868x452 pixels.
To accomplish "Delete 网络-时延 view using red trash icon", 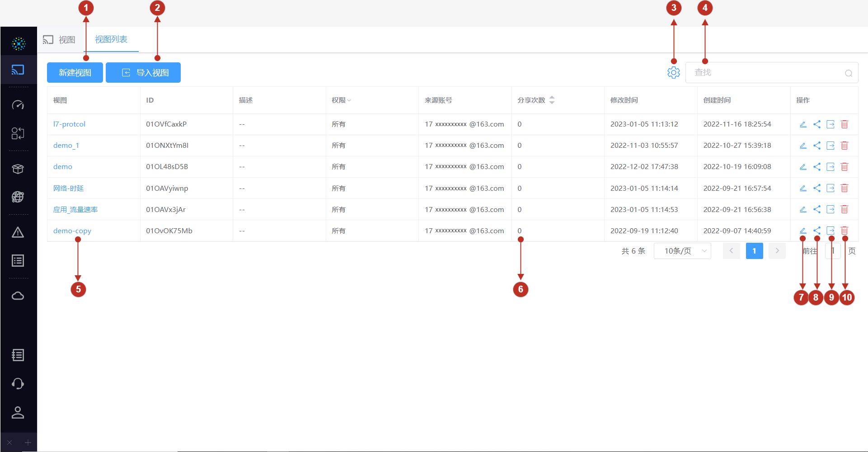I will point(845,188).
